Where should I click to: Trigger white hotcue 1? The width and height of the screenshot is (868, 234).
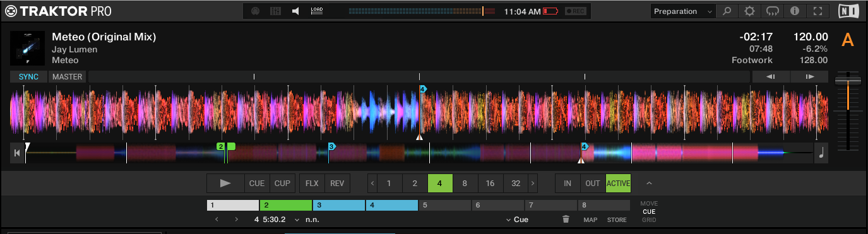click(x=233, y=205)
